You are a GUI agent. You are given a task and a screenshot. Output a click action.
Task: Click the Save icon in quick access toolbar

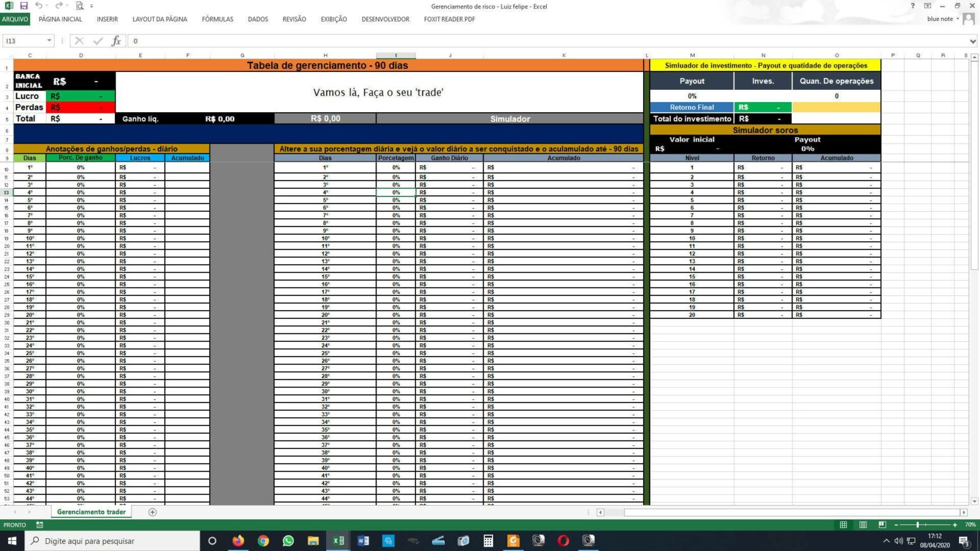click(24, 6)
